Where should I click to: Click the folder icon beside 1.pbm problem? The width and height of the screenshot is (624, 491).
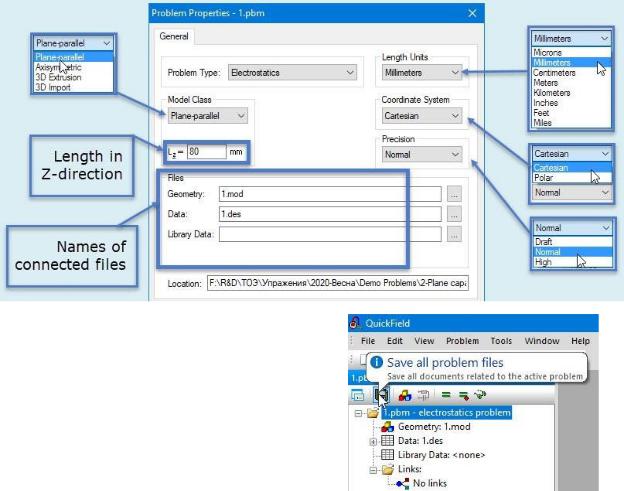click(372, 413)
